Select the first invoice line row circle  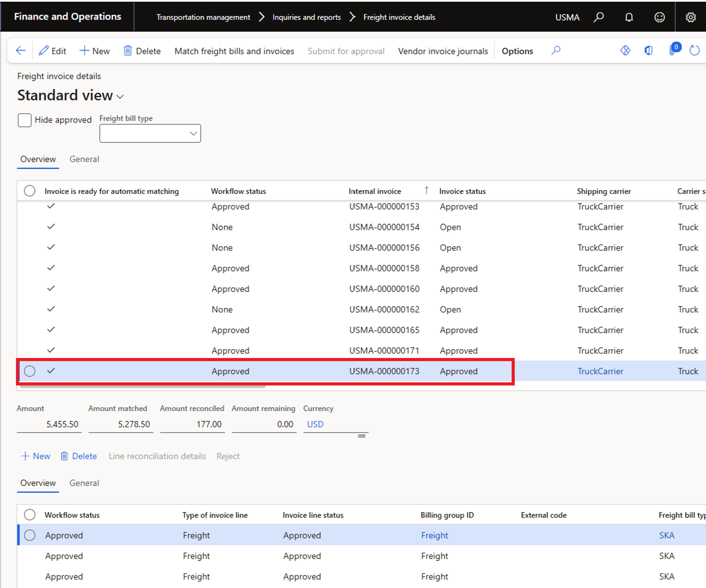[x=30, y=535]
